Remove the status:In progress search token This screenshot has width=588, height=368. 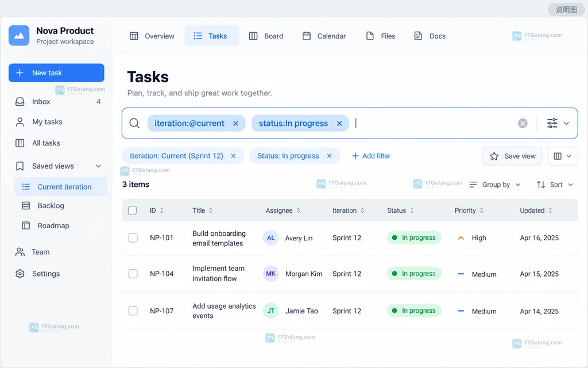[x=339, y=123]
